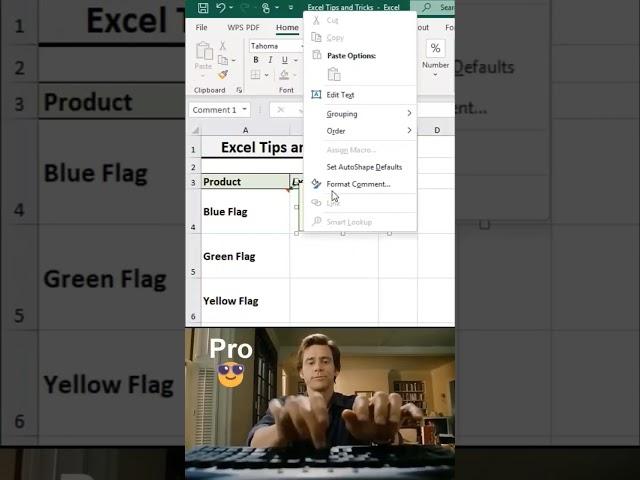This screenshot has width=640, height=480.
Task: Toggle Italic formatting
Action: (270, 60)
